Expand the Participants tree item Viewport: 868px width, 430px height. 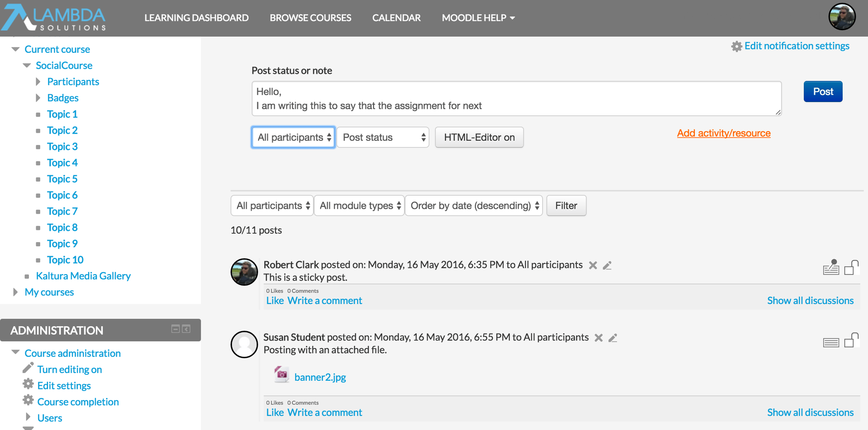tap(38, 82)
